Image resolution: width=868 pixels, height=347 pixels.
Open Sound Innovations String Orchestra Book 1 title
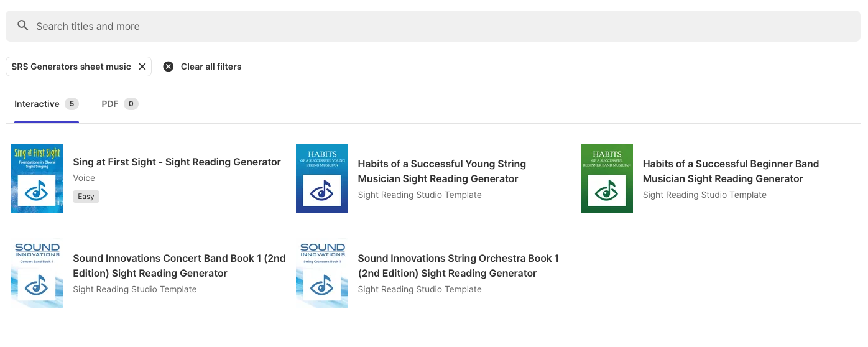pos(458,266)
